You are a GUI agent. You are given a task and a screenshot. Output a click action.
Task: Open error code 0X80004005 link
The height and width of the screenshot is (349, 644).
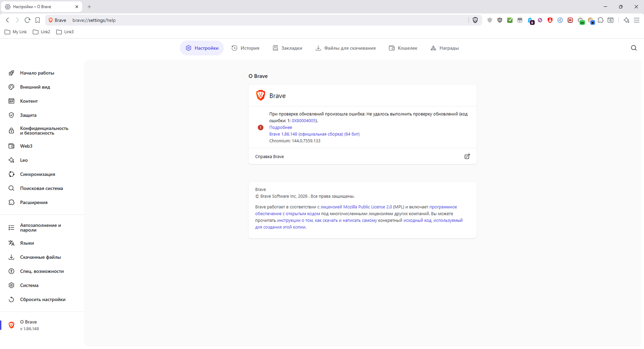[x=303, y=121]
